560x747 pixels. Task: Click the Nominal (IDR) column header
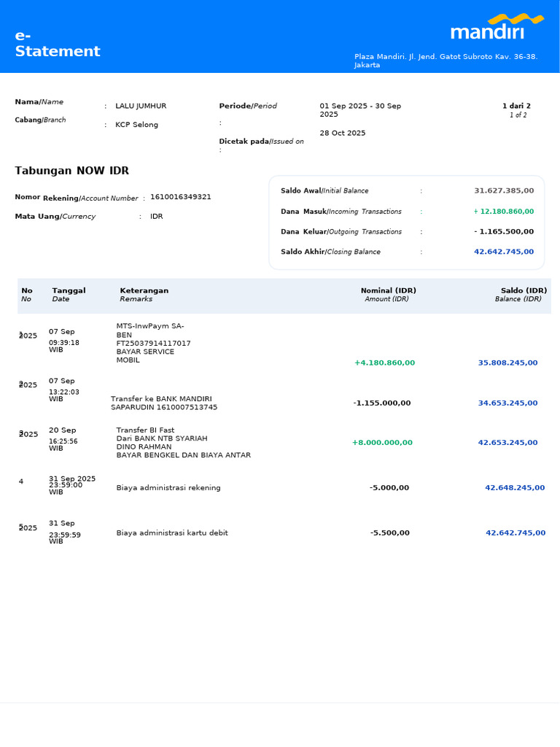[x=389, y=290]
